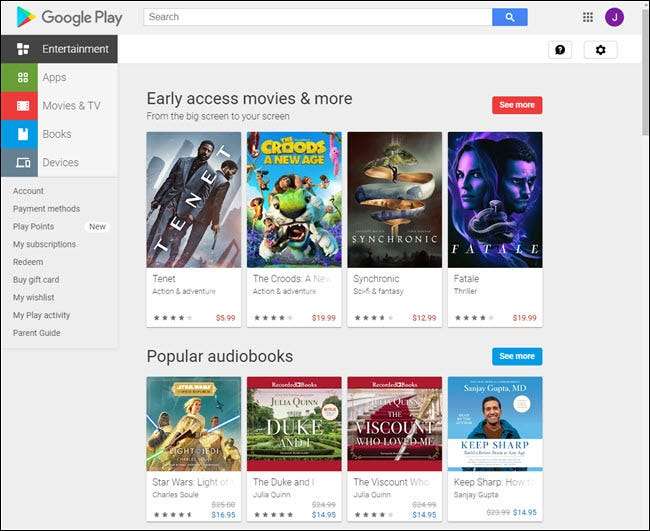The height and width of the screenshot is (531, 650).
Task: Open My subscriptions link
Action: tap(44, 245)
